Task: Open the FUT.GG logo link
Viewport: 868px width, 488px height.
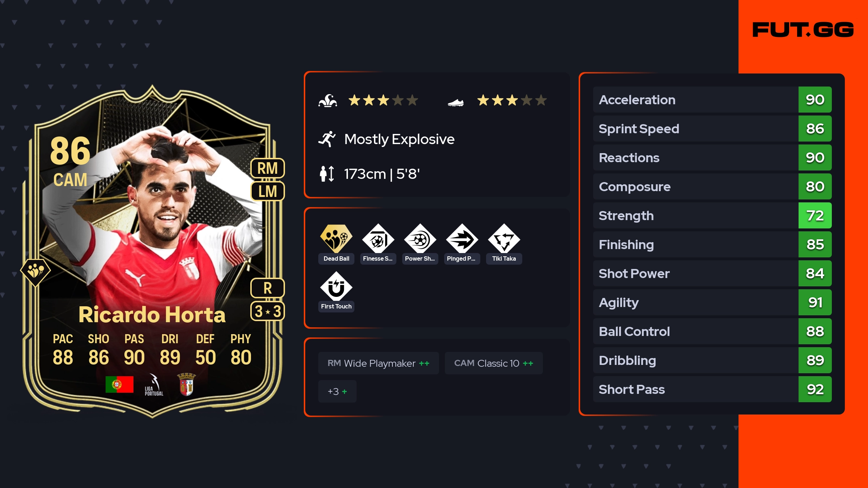Action: click(803, 30)
